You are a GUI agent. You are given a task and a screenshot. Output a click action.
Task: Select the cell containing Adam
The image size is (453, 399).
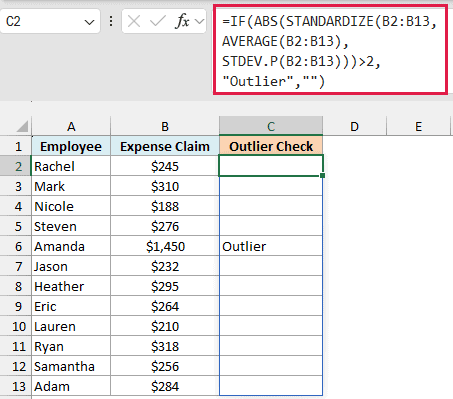pyautogui.click(x=71, y=386)
